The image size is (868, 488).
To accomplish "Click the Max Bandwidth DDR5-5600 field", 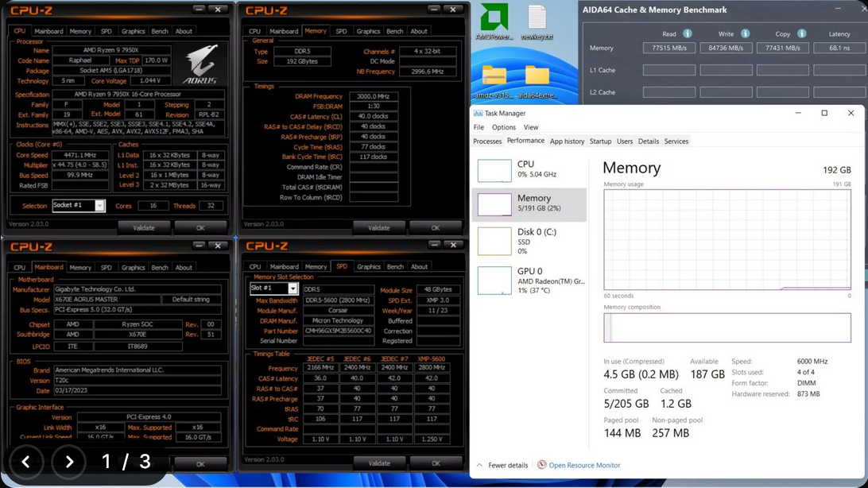I will point(338,300).
